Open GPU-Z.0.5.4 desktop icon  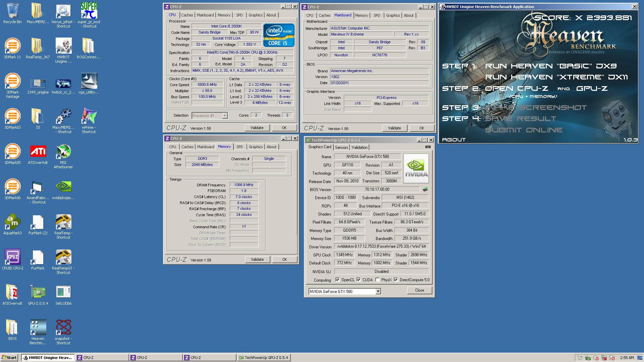(38, 292)
